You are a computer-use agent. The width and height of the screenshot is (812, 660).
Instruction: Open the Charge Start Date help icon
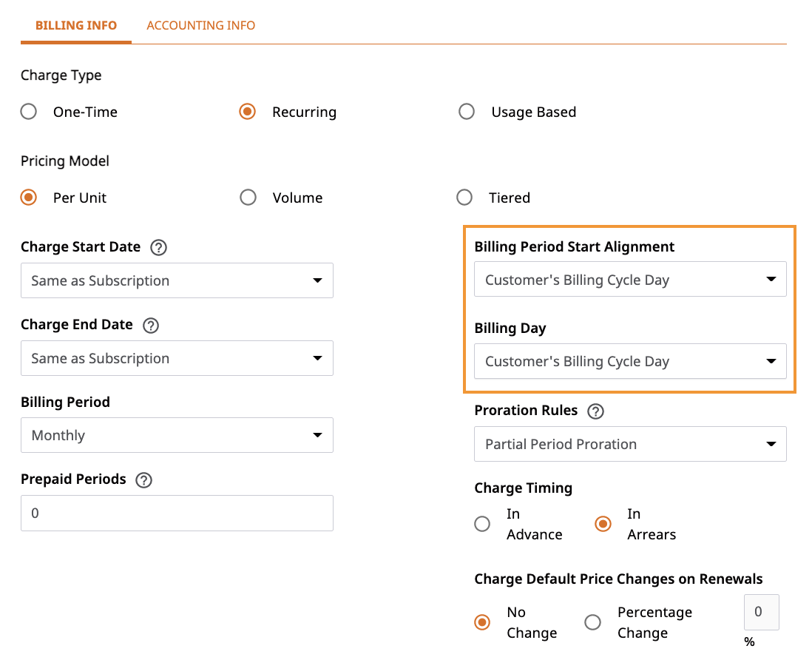pyautogui.click(x=158, y=248)
